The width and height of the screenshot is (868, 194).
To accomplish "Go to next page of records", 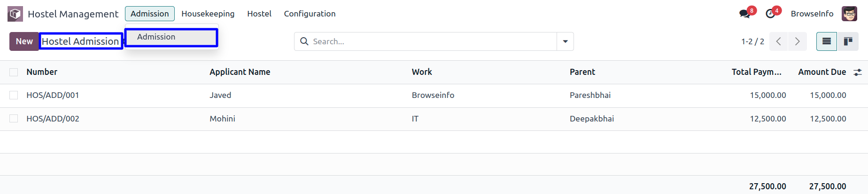I will (x=797, y=41).
